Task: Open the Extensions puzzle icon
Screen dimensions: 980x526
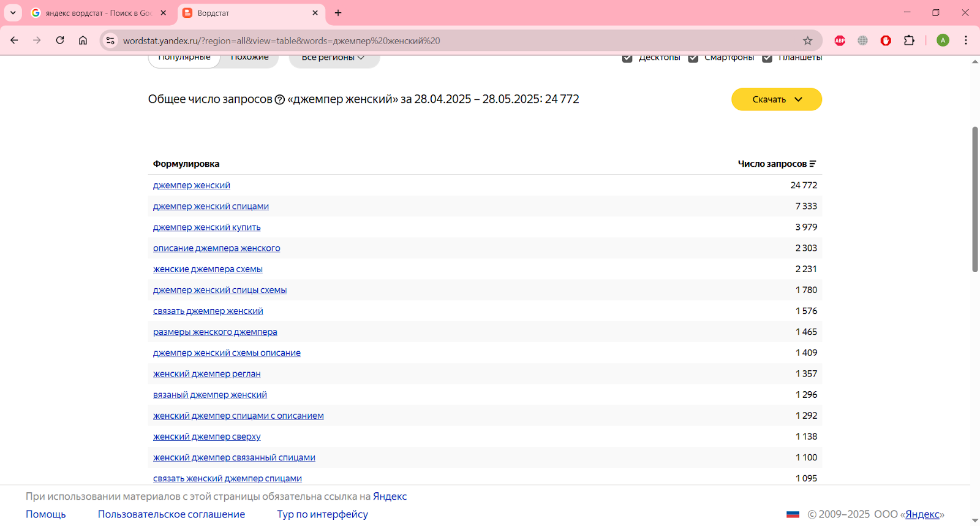Action: (x=909, y=40)
